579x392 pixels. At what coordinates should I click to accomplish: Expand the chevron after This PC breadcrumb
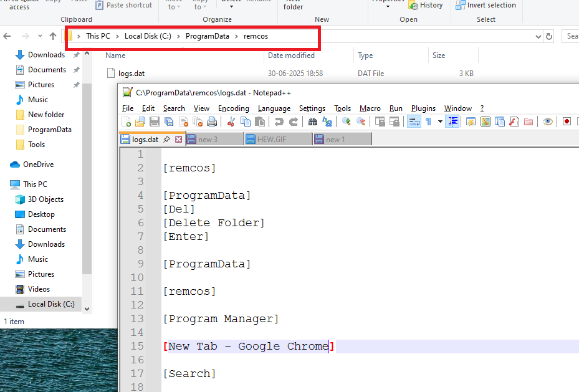[117, 36]
